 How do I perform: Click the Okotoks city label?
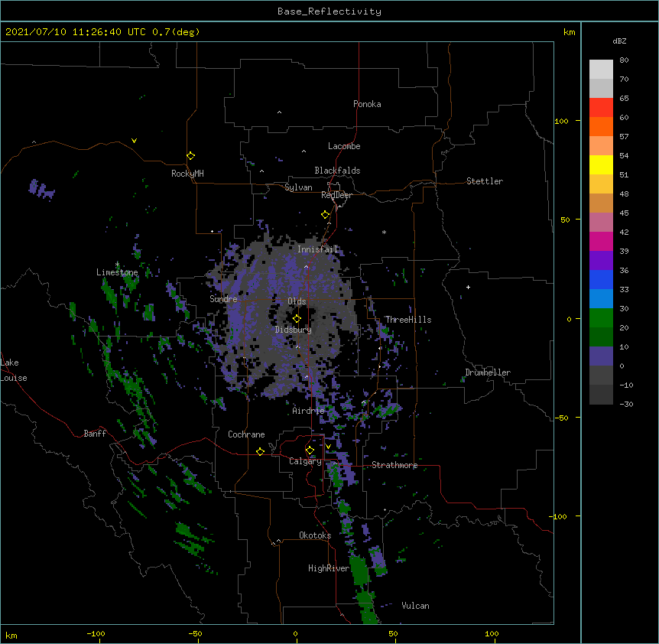point(315,535)
